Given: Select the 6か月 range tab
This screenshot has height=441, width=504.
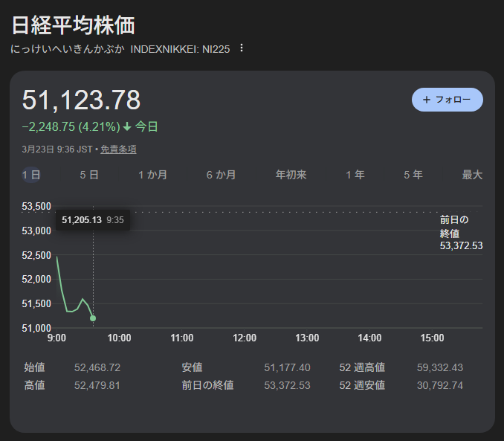Looking at the screenshot, I should click(221, 176).
